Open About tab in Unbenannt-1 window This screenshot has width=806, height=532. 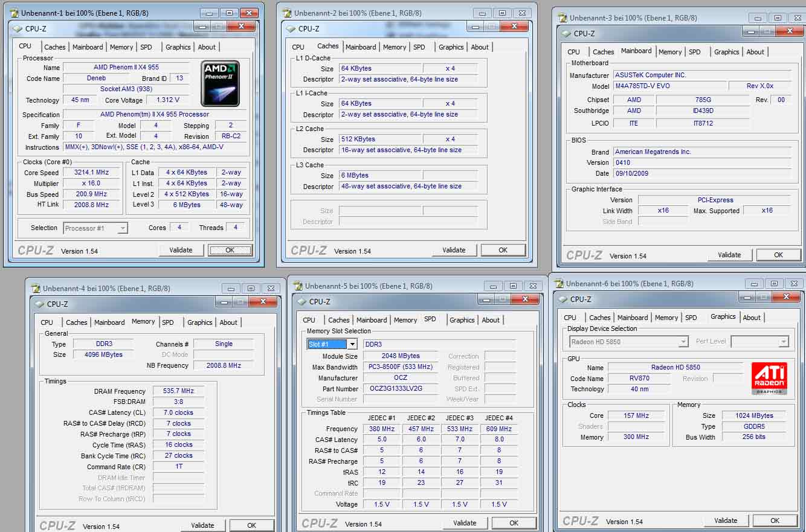207,47
